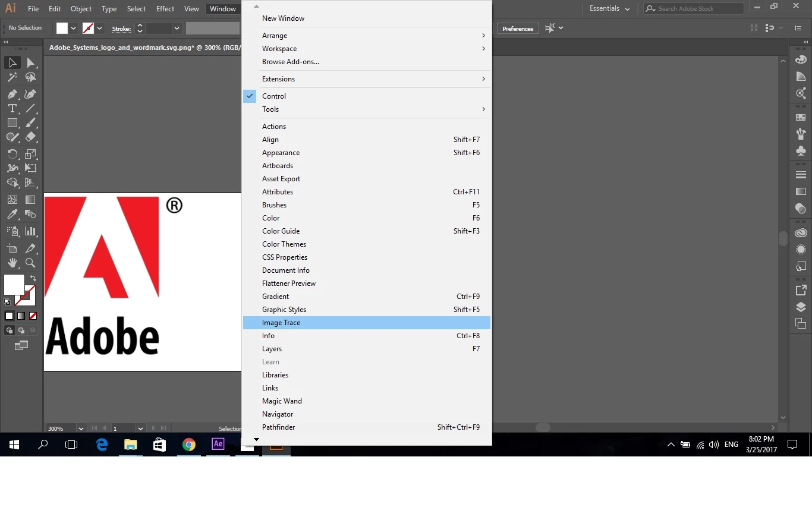Open the Essentials workspace switcher

coord(609,8)
